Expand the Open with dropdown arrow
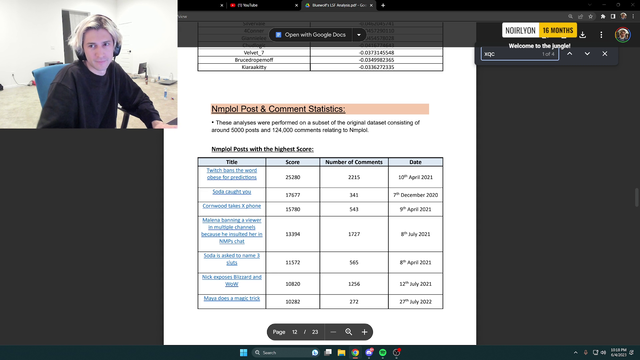 (x=359, y=35)
